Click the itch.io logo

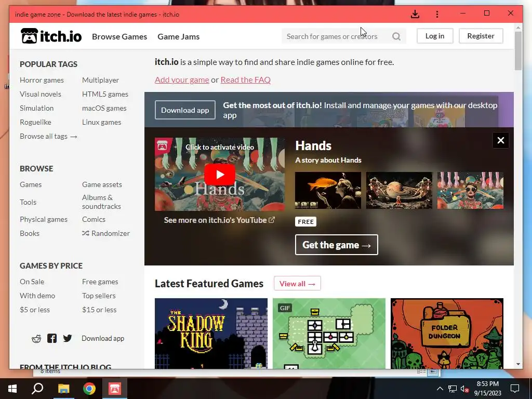[x=51, y=36]
